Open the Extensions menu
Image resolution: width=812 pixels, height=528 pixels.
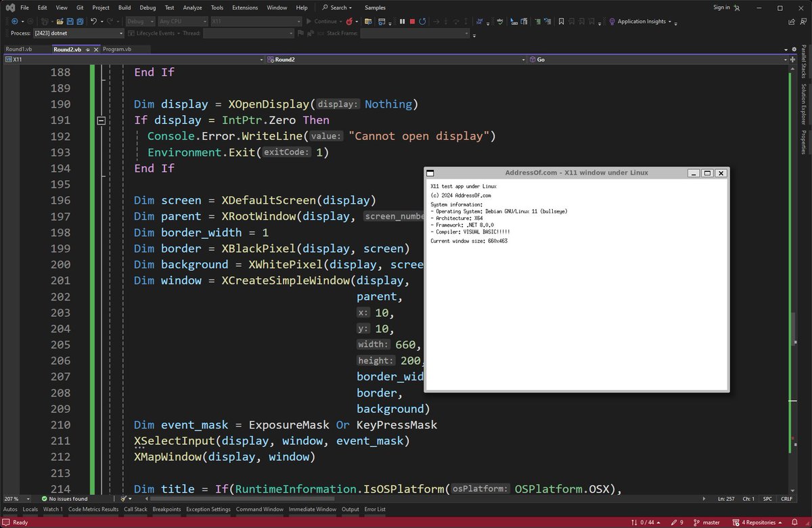245,7
